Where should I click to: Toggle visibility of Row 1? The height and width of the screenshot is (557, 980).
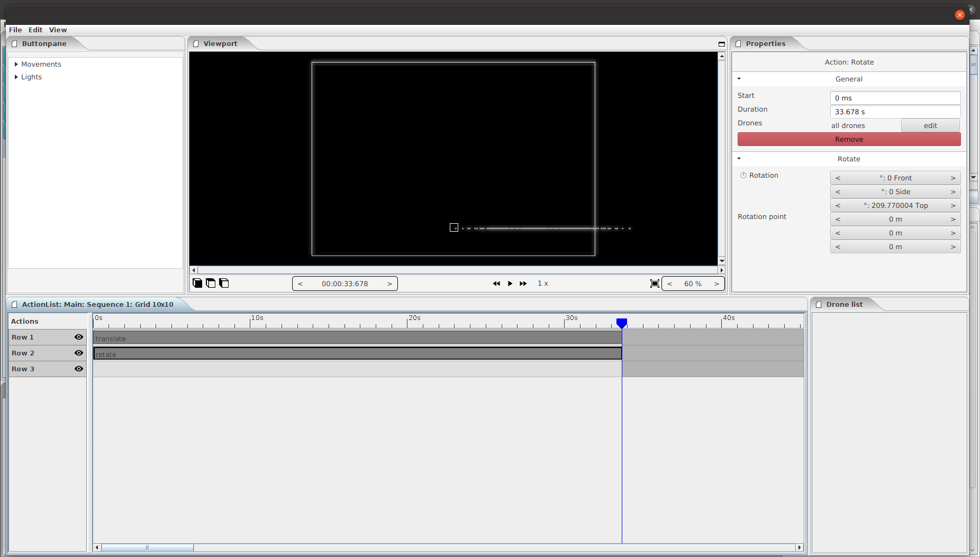[79, 337]
